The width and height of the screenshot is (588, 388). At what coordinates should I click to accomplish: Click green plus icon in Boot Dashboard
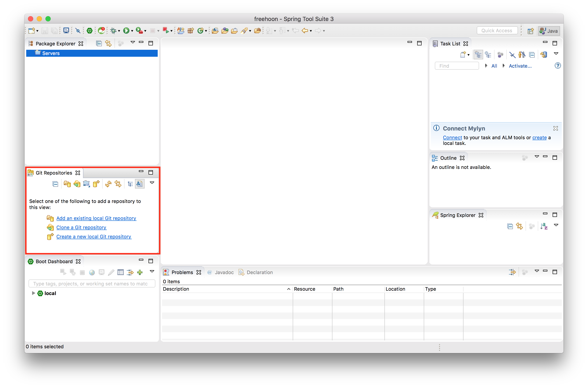coord(140,272)
